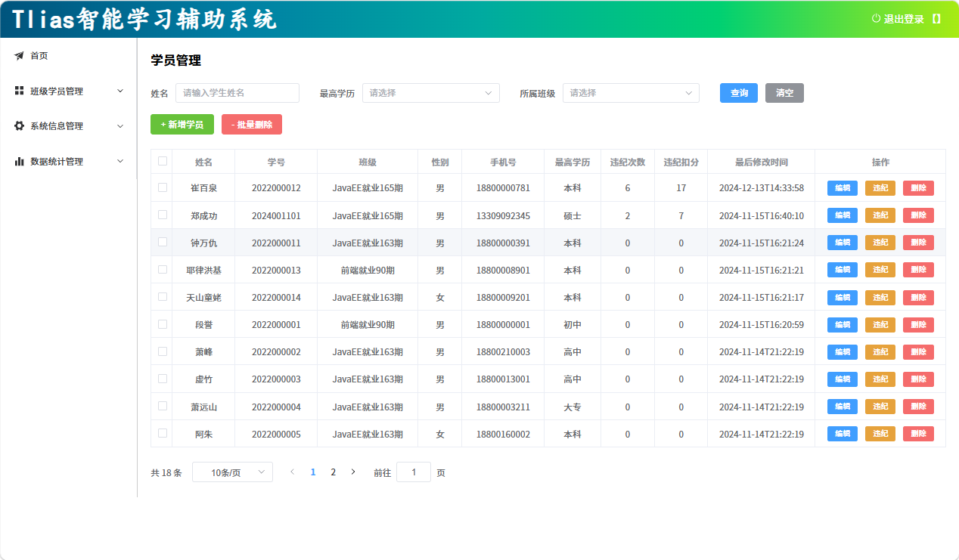Click the 批量删除 button
Viewport: 959px width, 560px height.
pyautogui.click(x=252, y=125)
